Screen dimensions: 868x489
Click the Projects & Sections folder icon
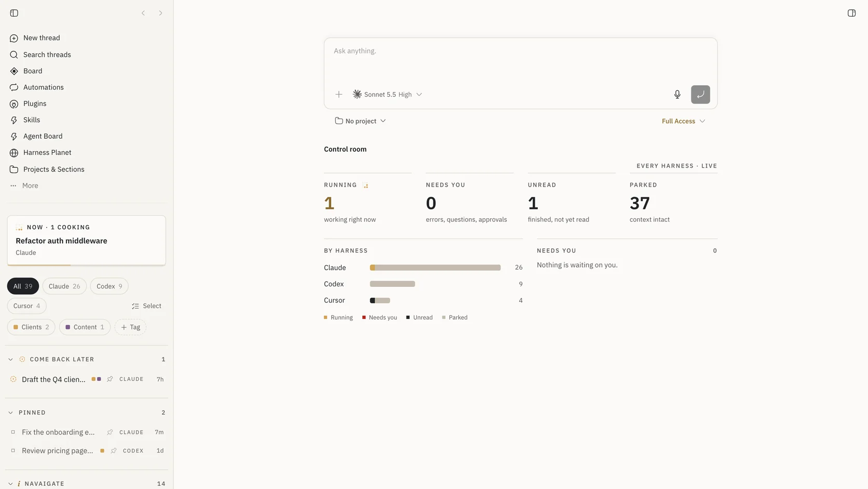14,169
